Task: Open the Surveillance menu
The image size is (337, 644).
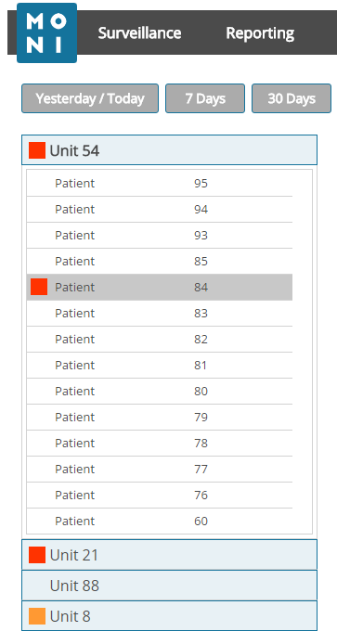Action: coord(140,32)
